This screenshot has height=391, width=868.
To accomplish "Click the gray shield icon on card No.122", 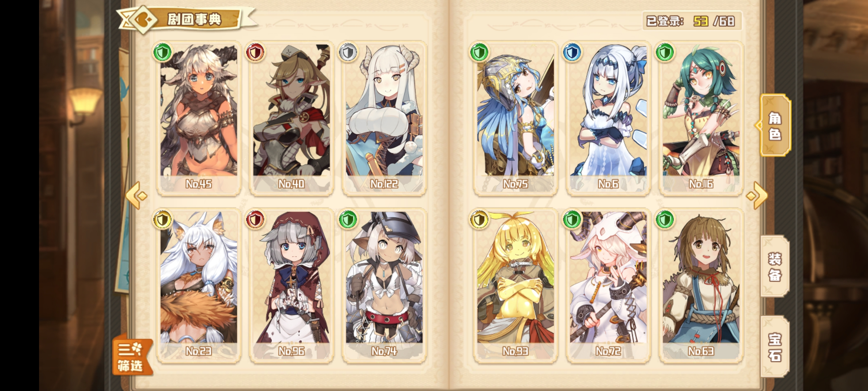I will [x=348, y=52].
